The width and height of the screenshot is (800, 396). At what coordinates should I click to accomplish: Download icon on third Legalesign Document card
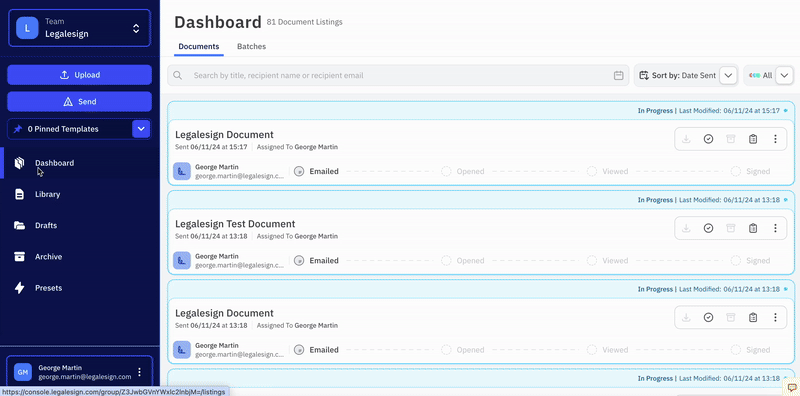click(686, 317)
